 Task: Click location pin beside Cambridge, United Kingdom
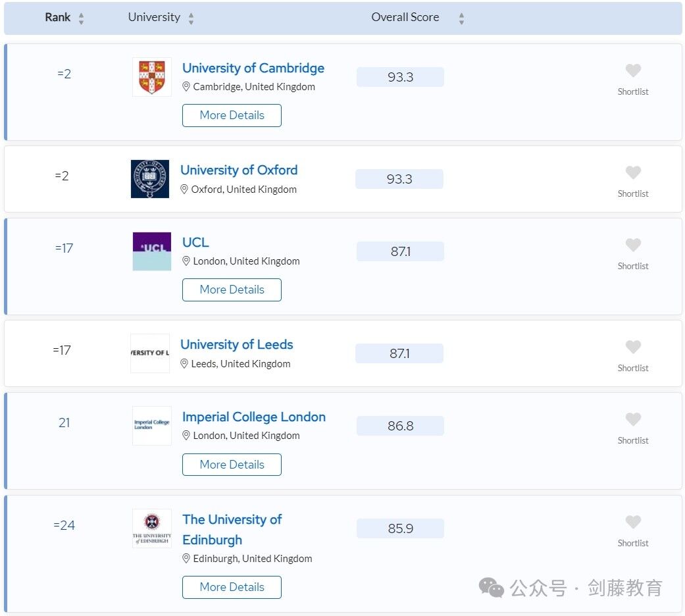point(186,86)
